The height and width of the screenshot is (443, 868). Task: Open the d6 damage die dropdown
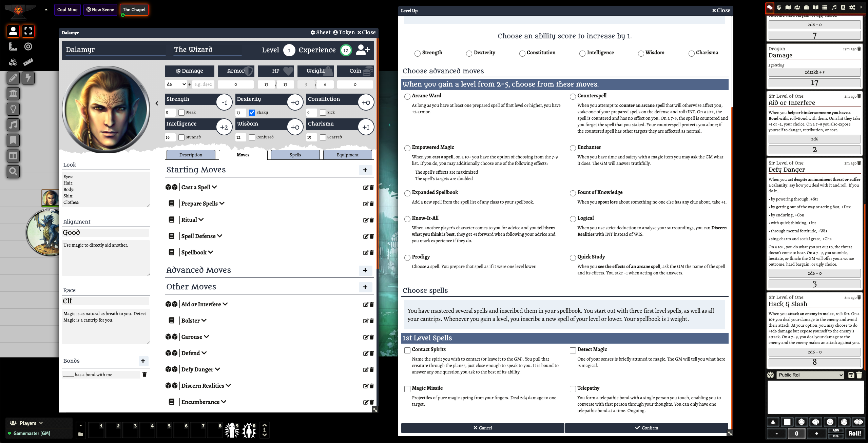(x=176, y=84)
